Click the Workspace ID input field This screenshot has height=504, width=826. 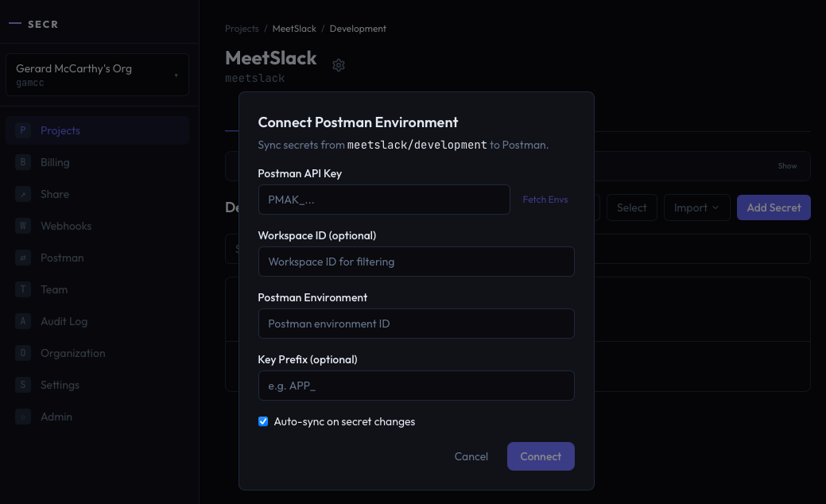[416, 262]
